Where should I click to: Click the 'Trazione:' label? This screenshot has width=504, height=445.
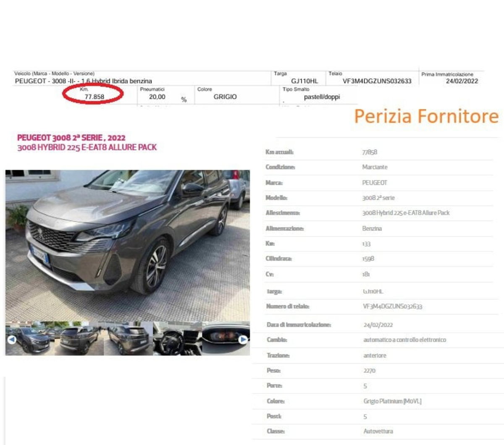click(278, 356)
